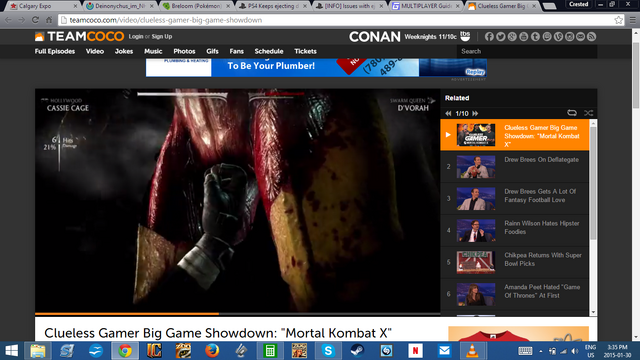The width and height of the screenshot is (640, 360).
Task: Click the browser Home button
Action: [49, 20]
